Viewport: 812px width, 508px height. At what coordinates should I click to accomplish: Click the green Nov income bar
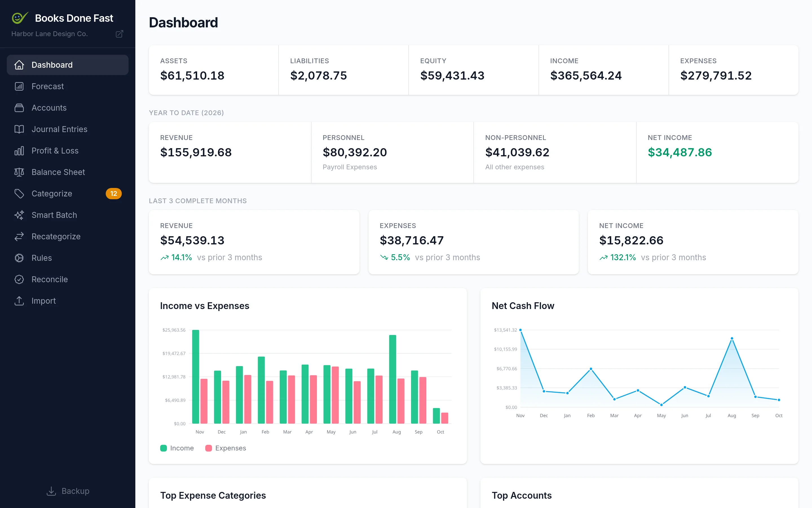coord(196,377)
